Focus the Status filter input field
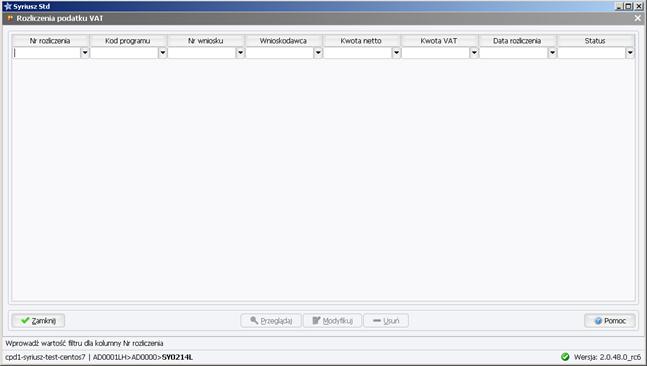This screenshot has width=647, height=366. [592, 53]
